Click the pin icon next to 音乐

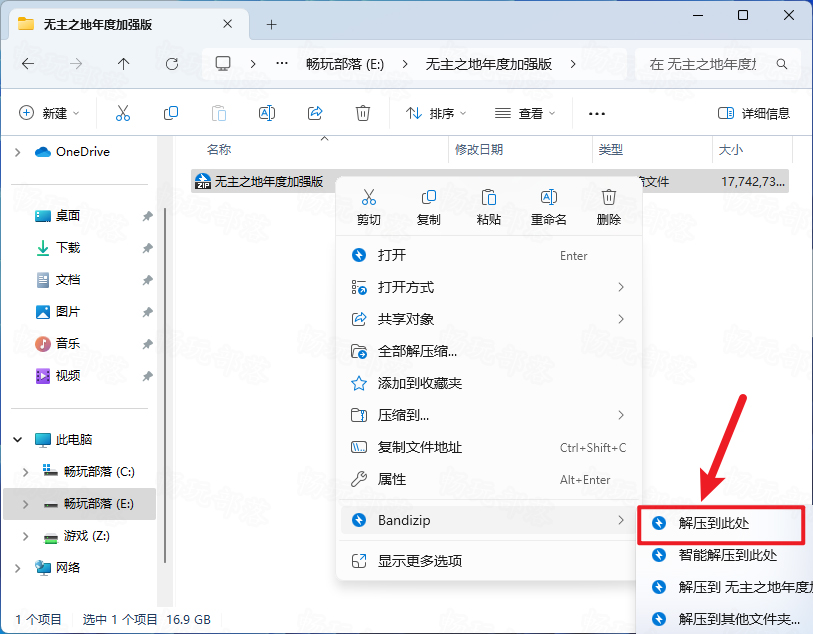click(147, 344)
